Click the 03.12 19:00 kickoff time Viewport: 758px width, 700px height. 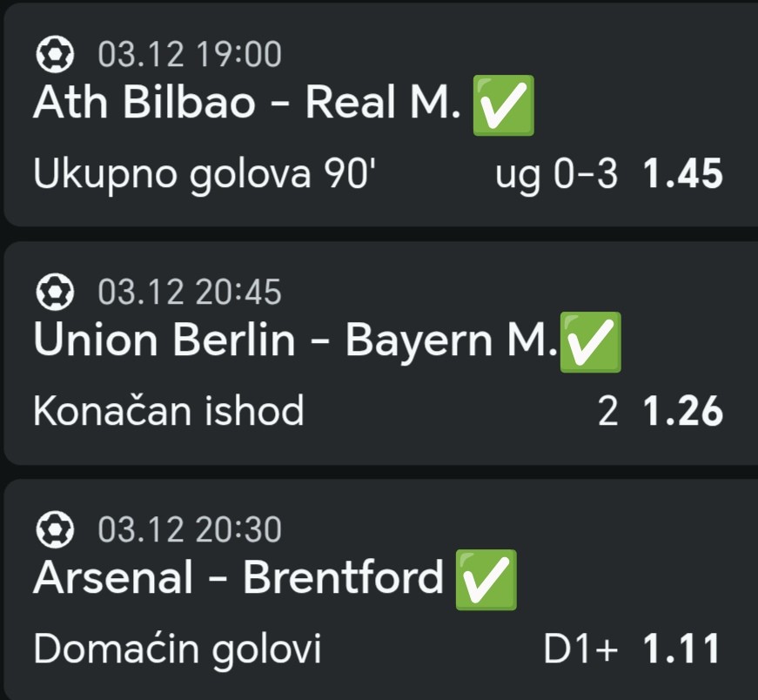190,57
